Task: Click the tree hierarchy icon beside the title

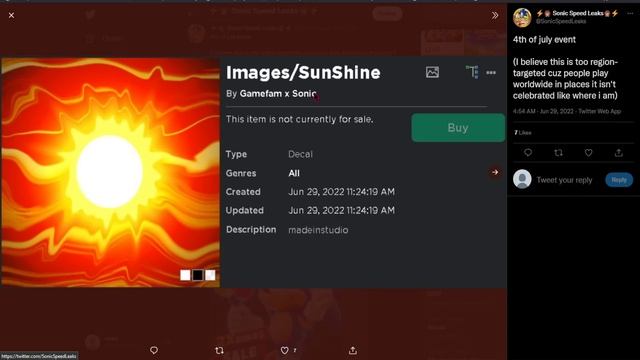Action: tap(472, 72)
